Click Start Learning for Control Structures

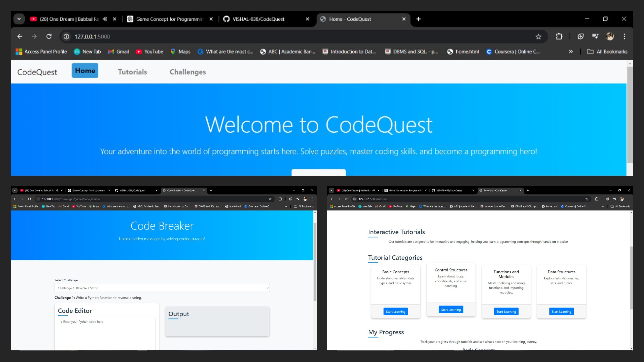pos(451,309)
